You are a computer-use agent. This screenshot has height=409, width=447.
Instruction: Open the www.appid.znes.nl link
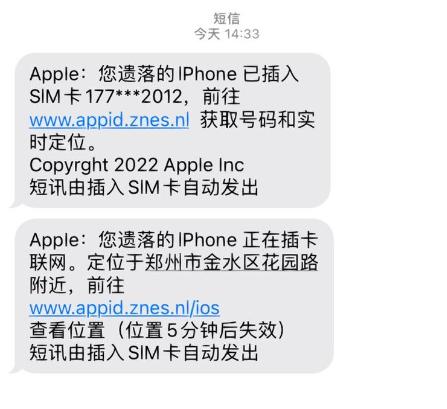(109, 120)
